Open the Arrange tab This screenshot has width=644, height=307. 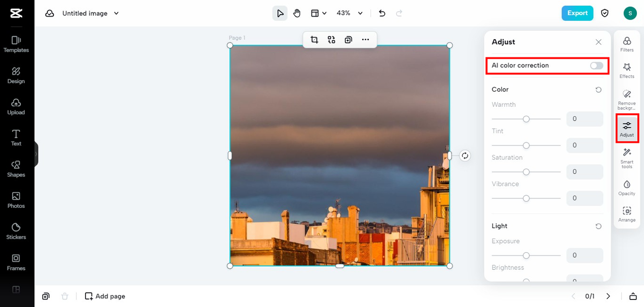(x=627, y=214)
